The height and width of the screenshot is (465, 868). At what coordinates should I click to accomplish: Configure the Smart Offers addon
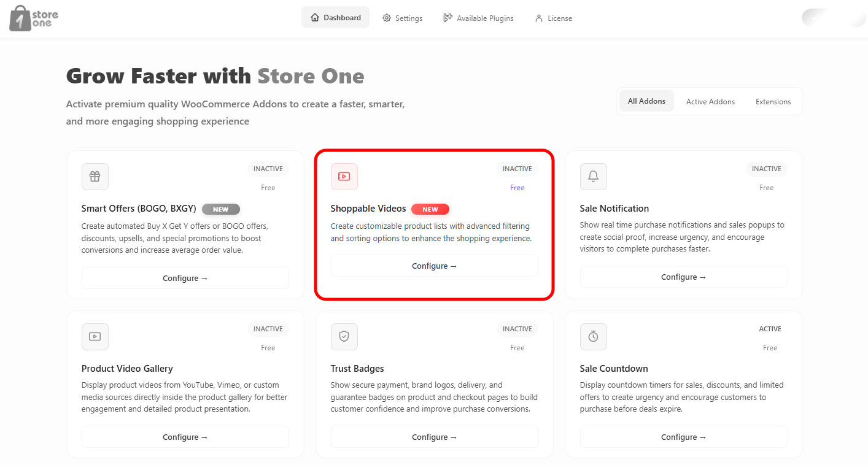click(185, 278)
